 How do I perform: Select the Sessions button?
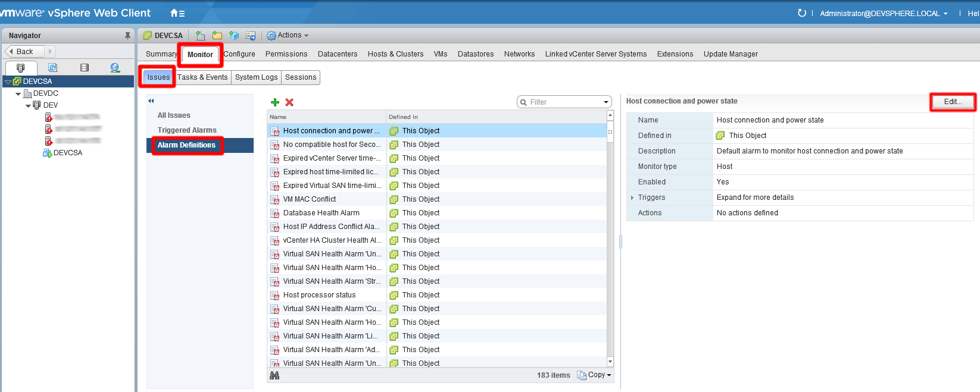coord(301,77)
